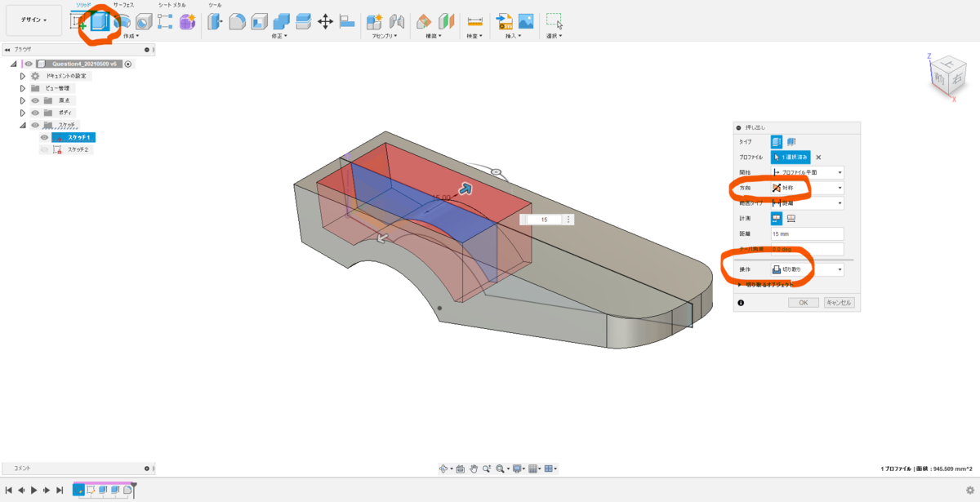Jump to timeline start

click(x=8, y=490)
